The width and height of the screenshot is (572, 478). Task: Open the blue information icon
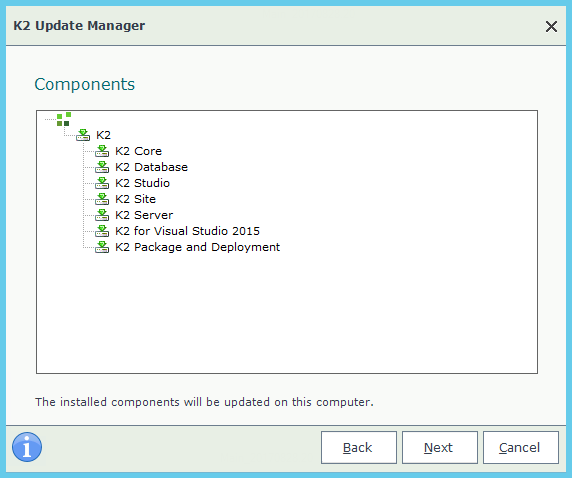(x=27, y=447)
